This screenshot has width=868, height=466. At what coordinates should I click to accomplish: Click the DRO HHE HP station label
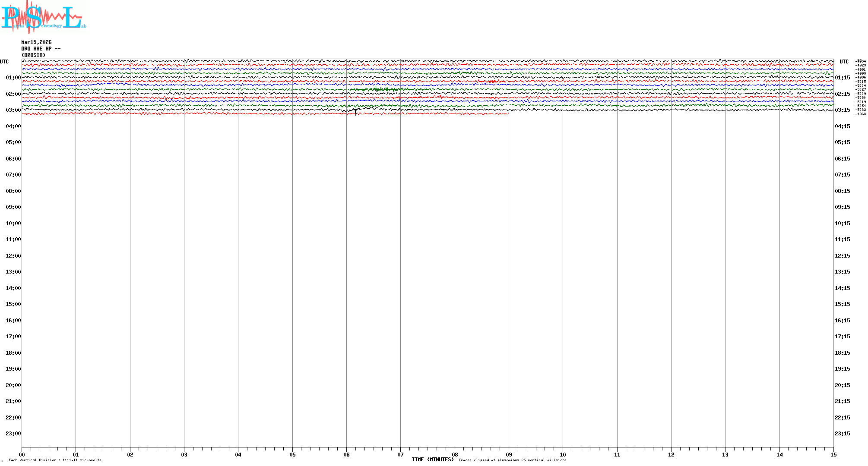(41, 49)
